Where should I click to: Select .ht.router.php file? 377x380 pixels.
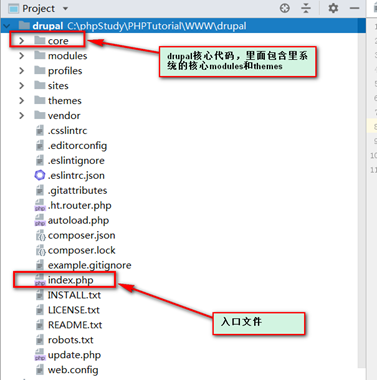(79, 205)
